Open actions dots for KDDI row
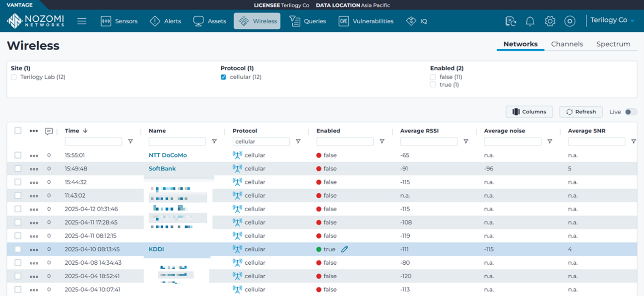The height and width of the screenshot is (296, 644). tap(34, 249)
